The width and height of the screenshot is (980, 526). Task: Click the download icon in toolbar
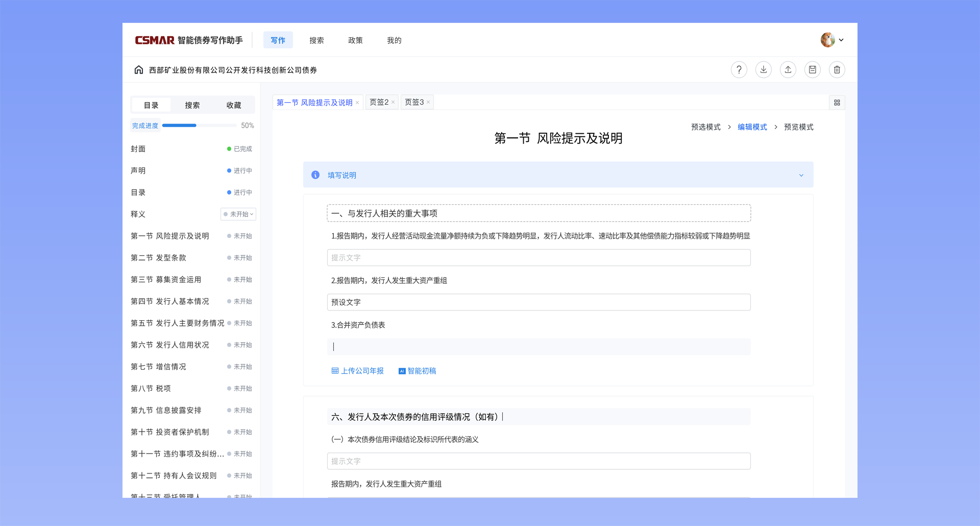pyautogui.click(x=763, y=70)
